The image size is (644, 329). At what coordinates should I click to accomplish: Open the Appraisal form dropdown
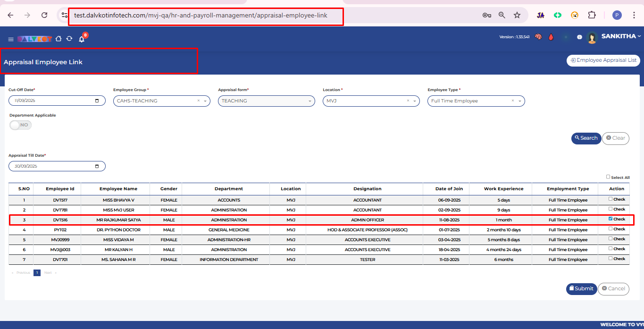point(309,101)
